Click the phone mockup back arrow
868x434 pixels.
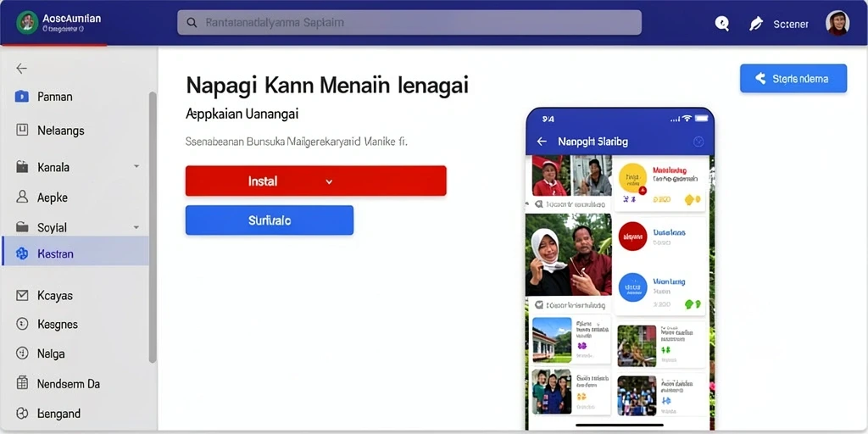click(542, 142)
